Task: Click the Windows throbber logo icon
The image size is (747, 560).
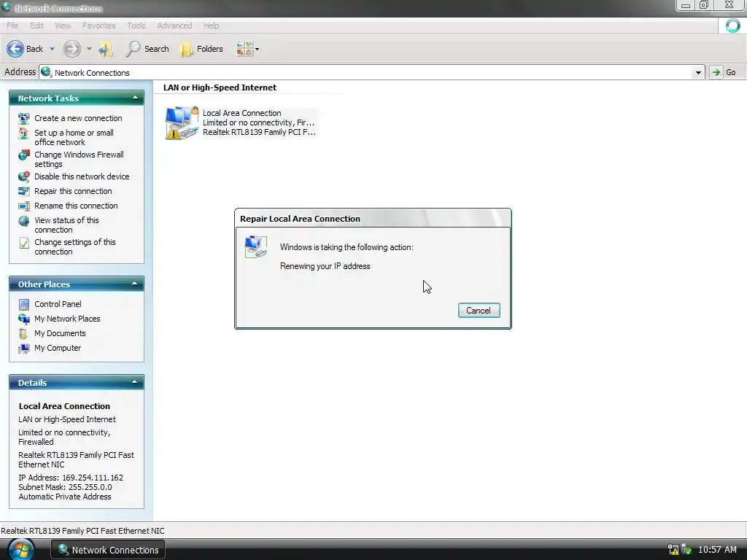Action: click(x=732, y=26)
